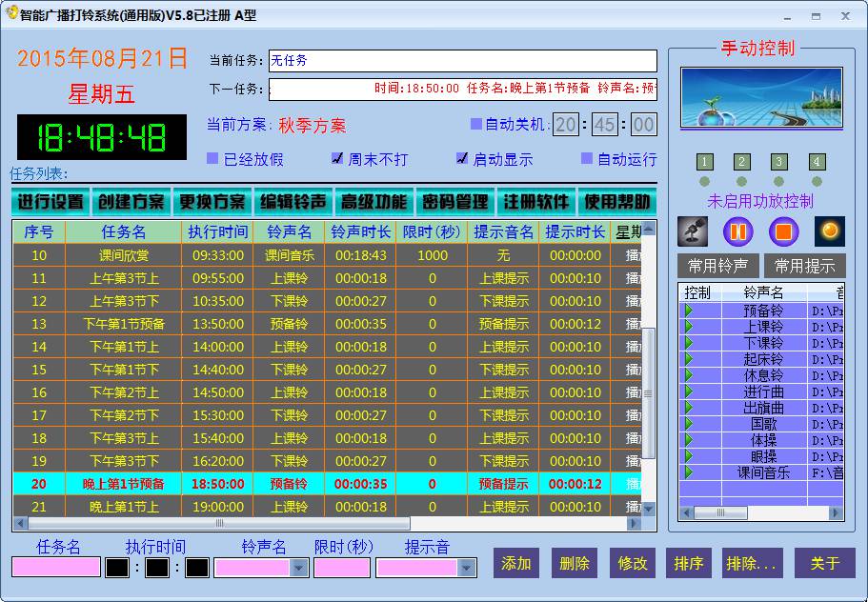Click the channel 1 zone button

[704, 162]
